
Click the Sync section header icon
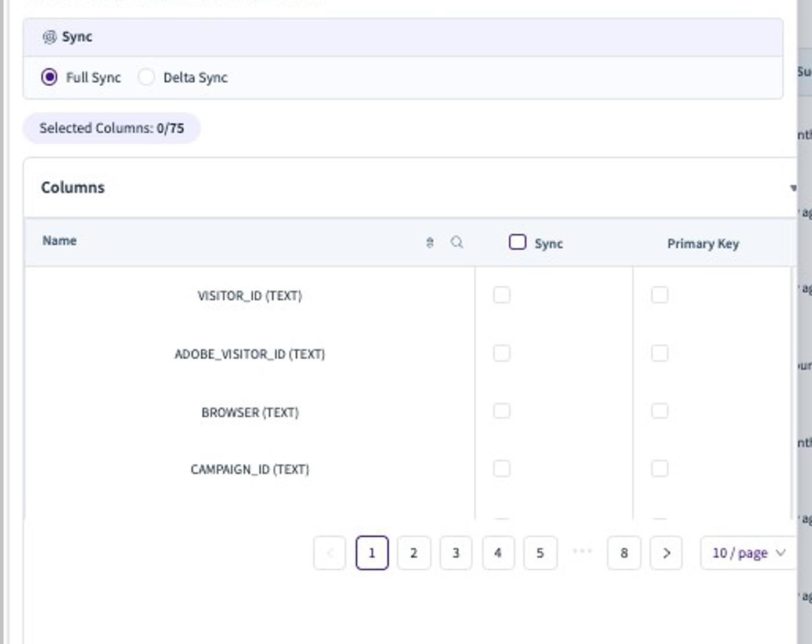coord(49,37)
